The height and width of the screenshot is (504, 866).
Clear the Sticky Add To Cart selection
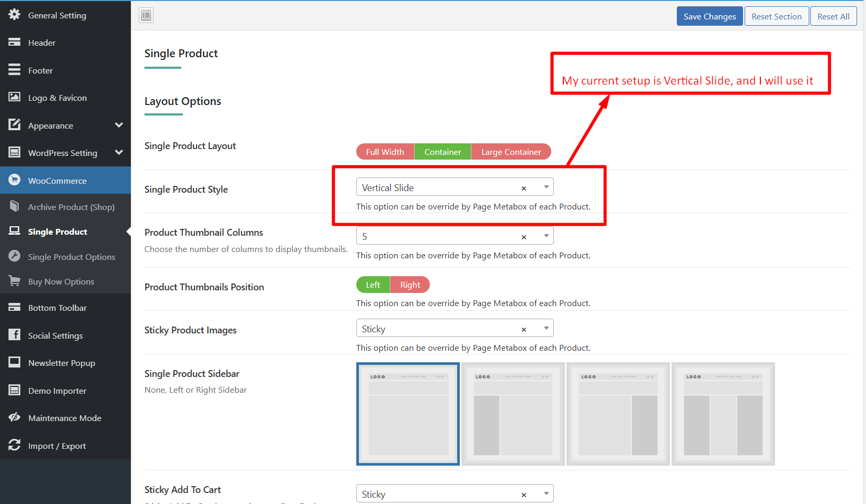(x=524, y=495)
